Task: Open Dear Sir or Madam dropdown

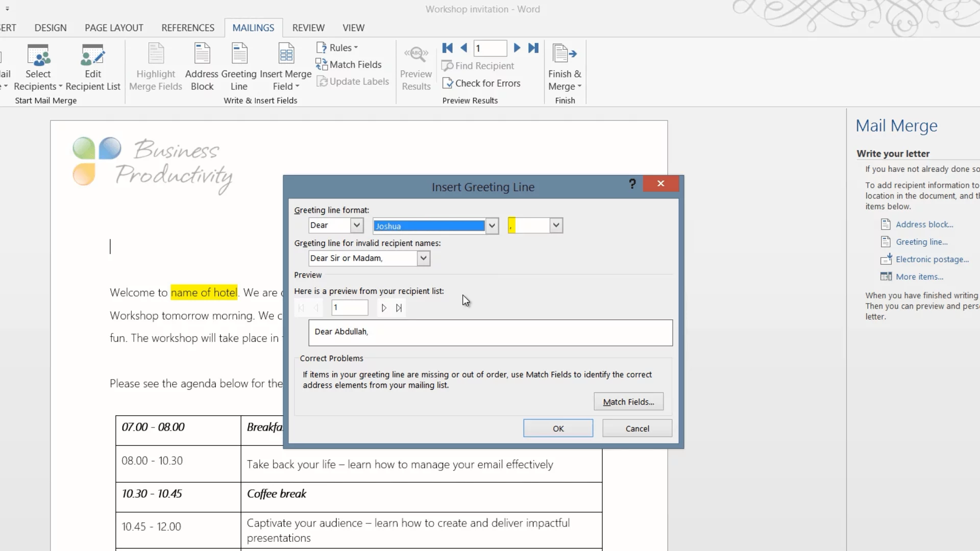Action: pos(423,258)
